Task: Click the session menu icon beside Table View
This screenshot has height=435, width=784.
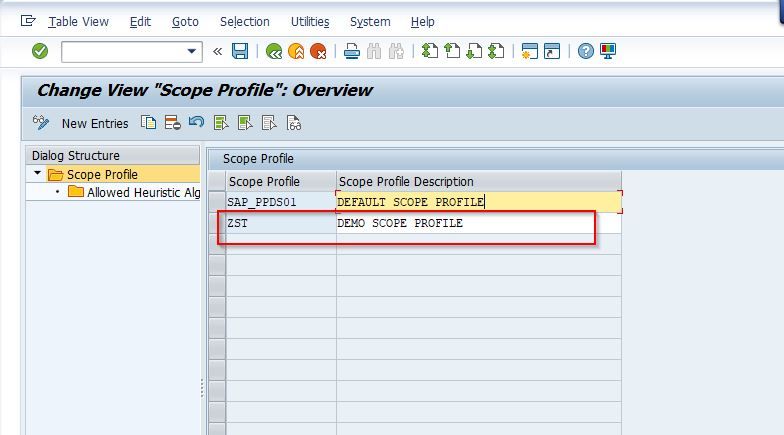Action: pyautogui.click(x=28, y=21)
